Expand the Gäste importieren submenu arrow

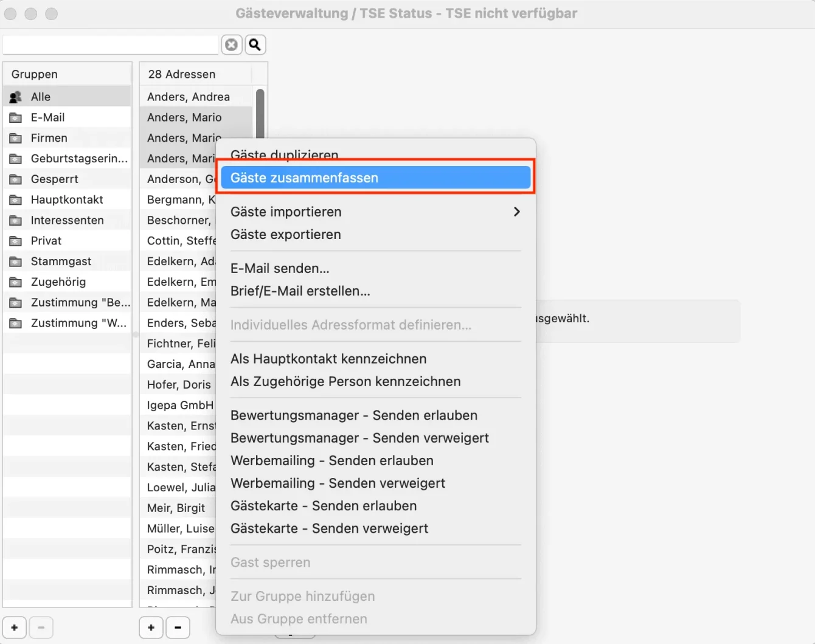click(516, 212)
